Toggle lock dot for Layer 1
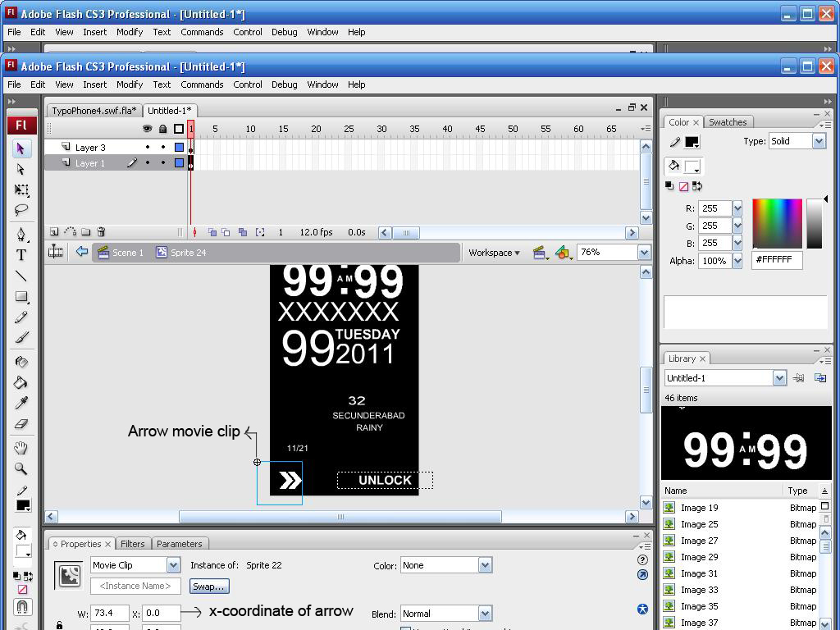This screenshot has width=840, height=630. (x=162, y=163)
